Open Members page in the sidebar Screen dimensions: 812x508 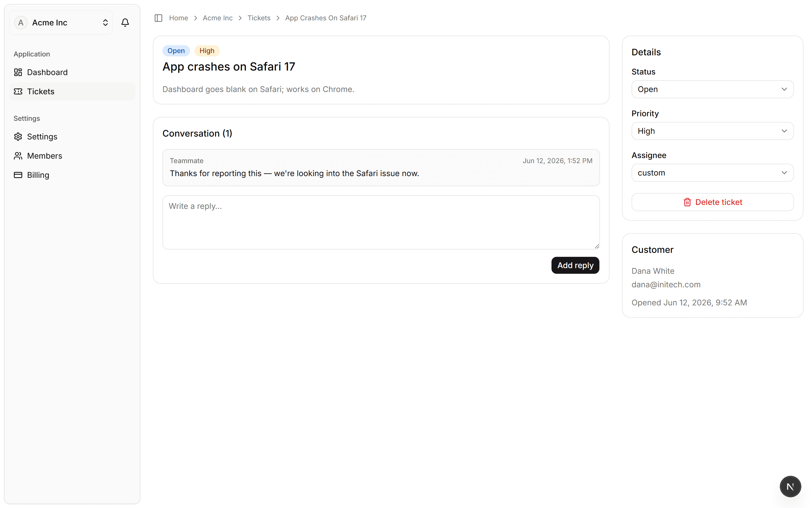click(72, 156)
